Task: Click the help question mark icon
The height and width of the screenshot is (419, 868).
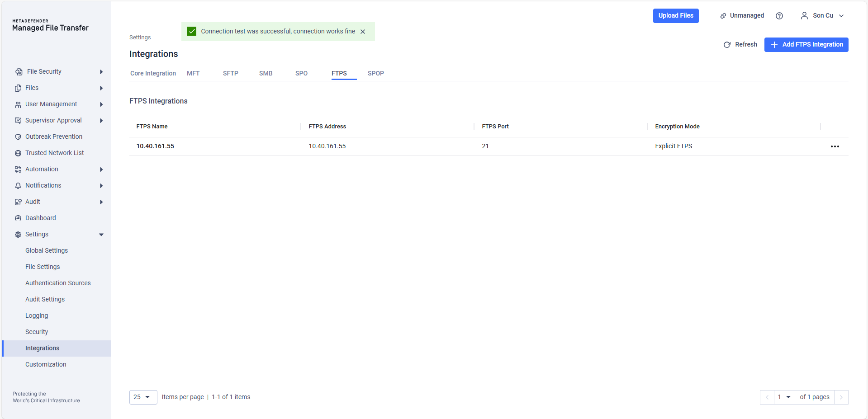Action: coord(779,16)
